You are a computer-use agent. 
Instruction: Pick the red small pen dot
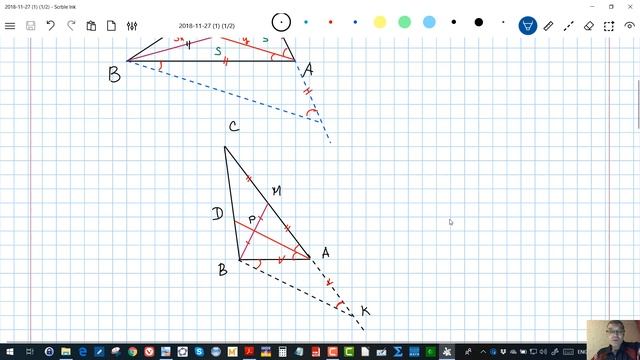point(331,22)
